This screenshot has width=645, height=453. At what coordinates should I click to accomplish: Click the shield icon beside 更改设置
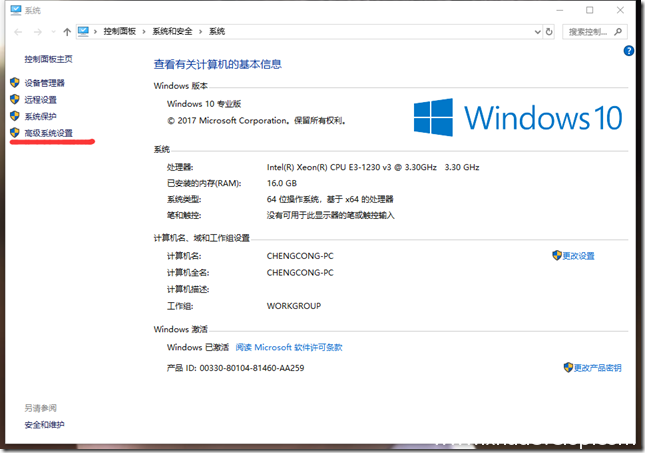[x=557, y=256]
